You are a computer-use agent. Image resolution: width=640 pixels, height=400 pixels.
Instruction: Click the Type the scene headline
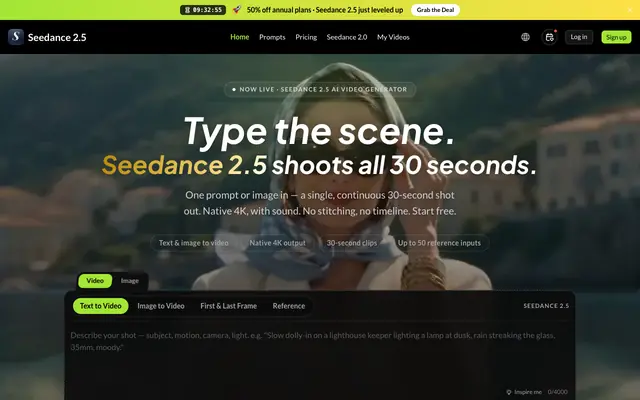pyautogui.click(x=319, y=131)
